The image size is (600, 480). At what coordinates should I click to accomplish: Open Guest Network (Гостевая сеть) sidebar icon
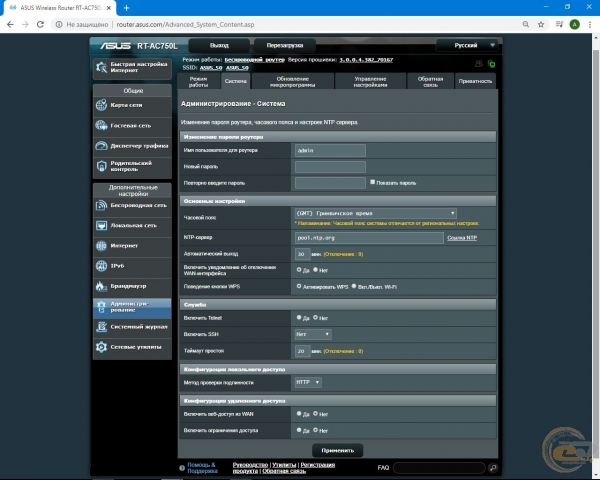[103, 126]
